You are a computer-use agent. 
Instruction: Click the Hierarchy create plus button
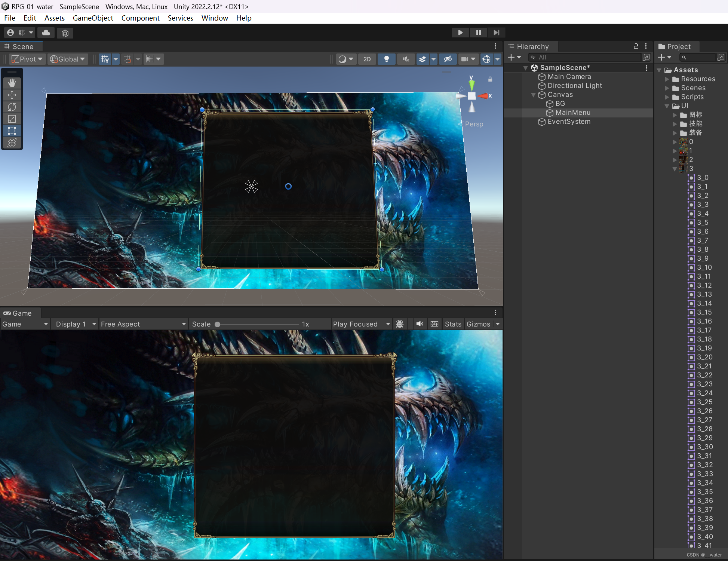pos(514,57)
